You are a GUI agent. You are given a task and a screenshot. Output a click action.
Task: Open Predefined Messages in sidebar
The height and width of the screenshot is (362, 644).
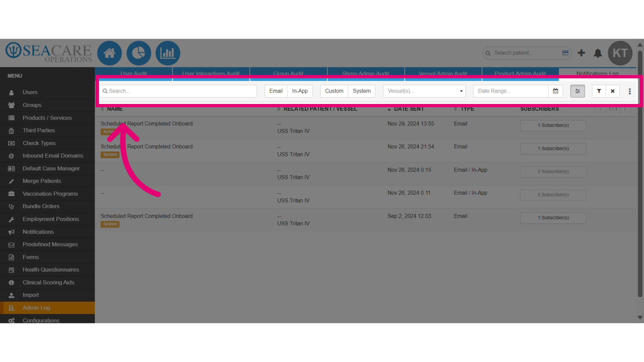pyautogui.click(x=47, y=244)
